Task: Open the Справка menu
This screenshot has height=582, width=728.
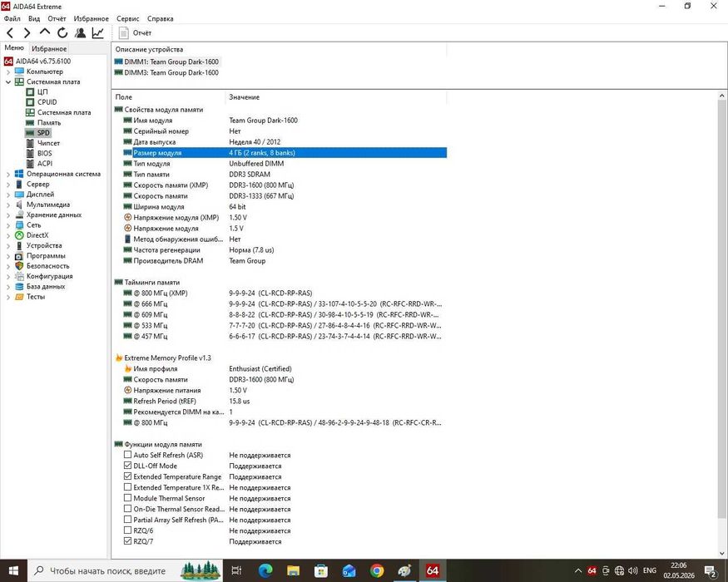Action: tap(161, 18)
